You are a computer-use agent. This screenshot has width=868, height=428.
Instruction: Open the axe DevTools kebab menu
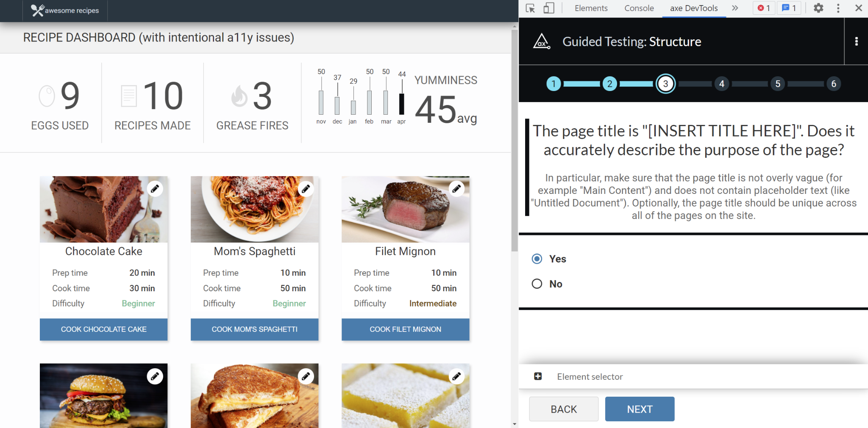[857, 41]
